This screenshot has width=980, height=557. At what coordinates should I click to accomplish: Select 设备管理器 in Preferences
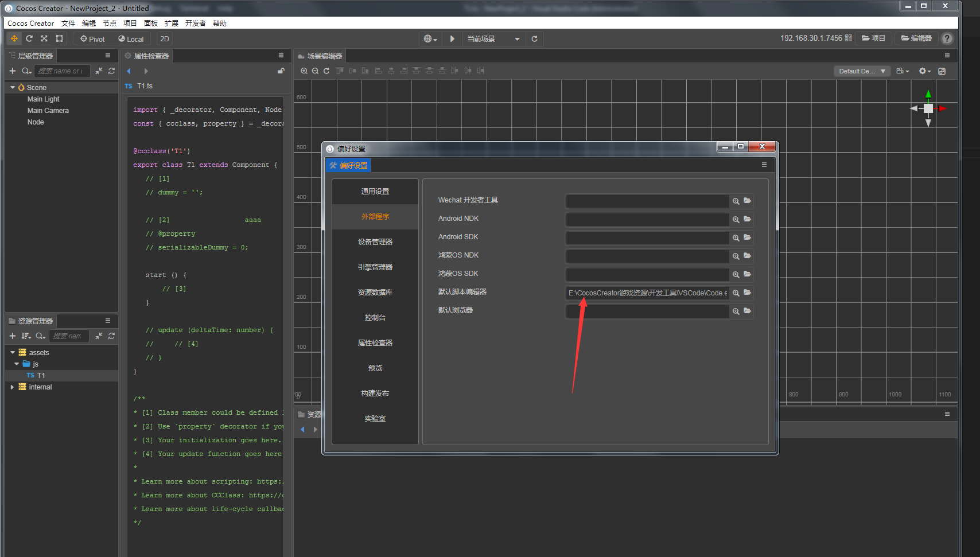click(x=375, y=242)
